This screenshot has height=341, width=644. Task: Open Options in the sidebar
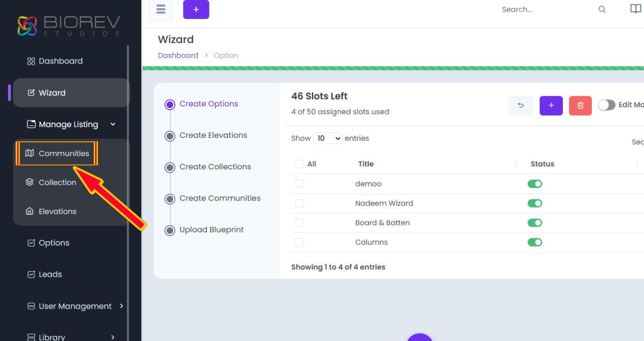(x=54, y=243)
